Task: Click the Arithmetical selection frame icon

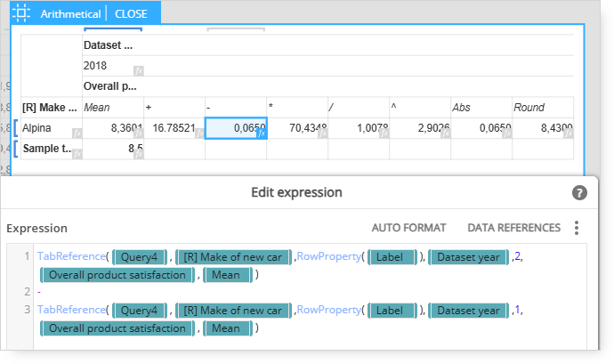Action: pos(21,13)
